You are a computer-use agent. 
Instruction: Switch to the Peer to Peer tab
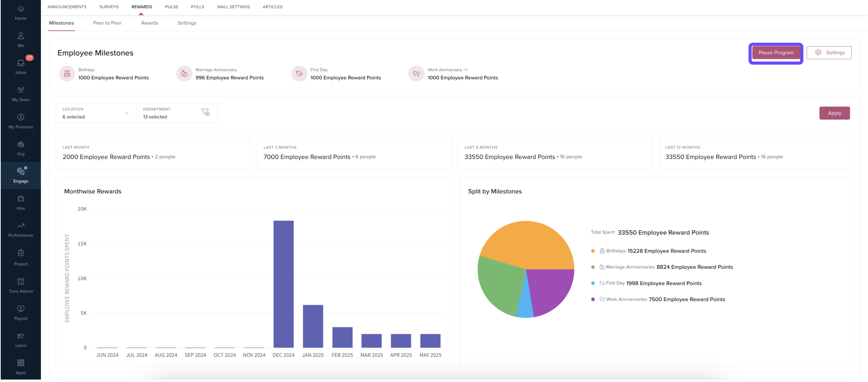tap(107, 23)
